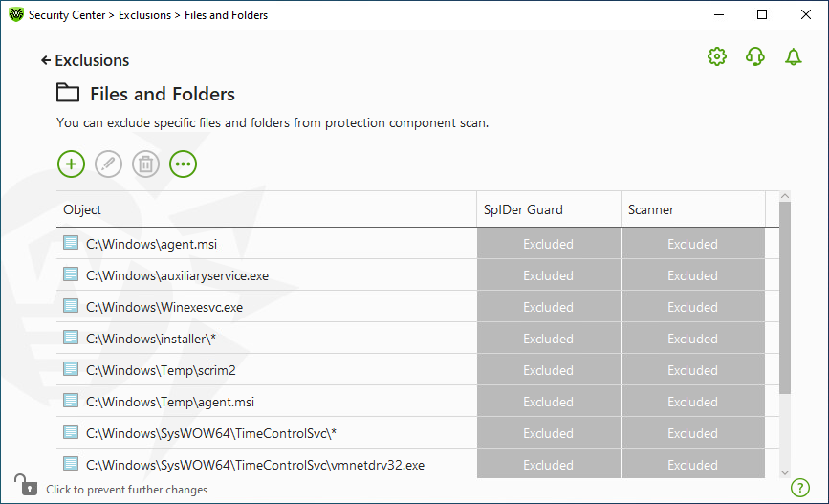Screen dimensions: 829x504
Task: Click the file icon beside vmnetdrv32.exe
Action: click(x=71, y=464)
